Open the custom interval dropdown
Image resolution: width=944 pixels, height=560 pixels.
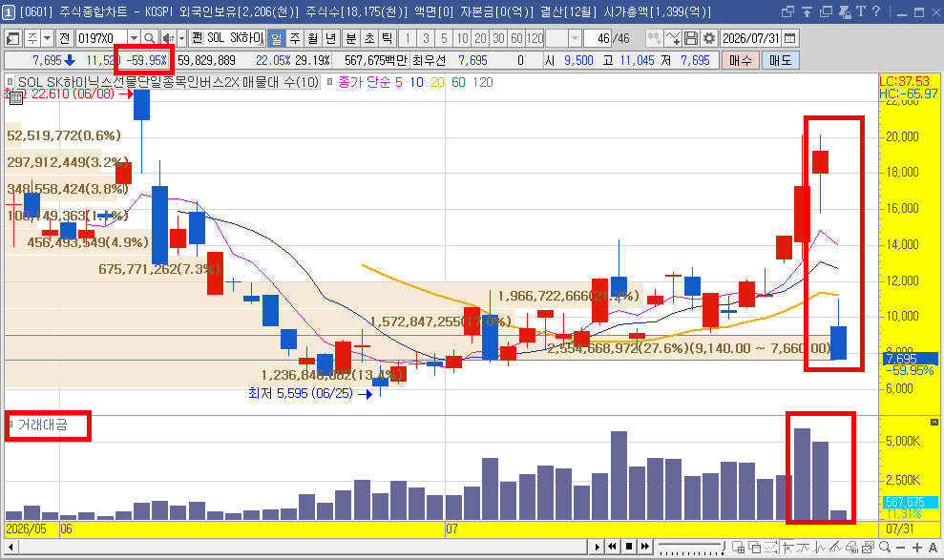(x=575, y=38)
